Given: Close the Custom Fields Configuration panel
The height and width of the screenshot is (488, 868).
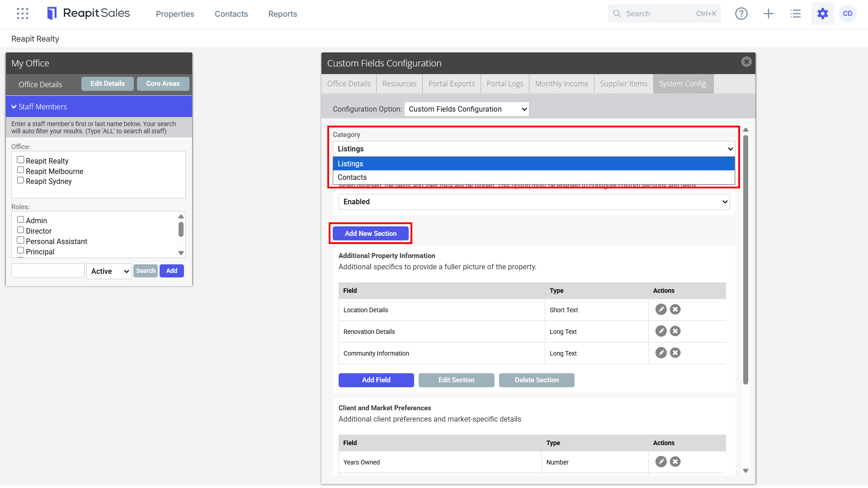Looking at the screenshot, I should [746, 62].
